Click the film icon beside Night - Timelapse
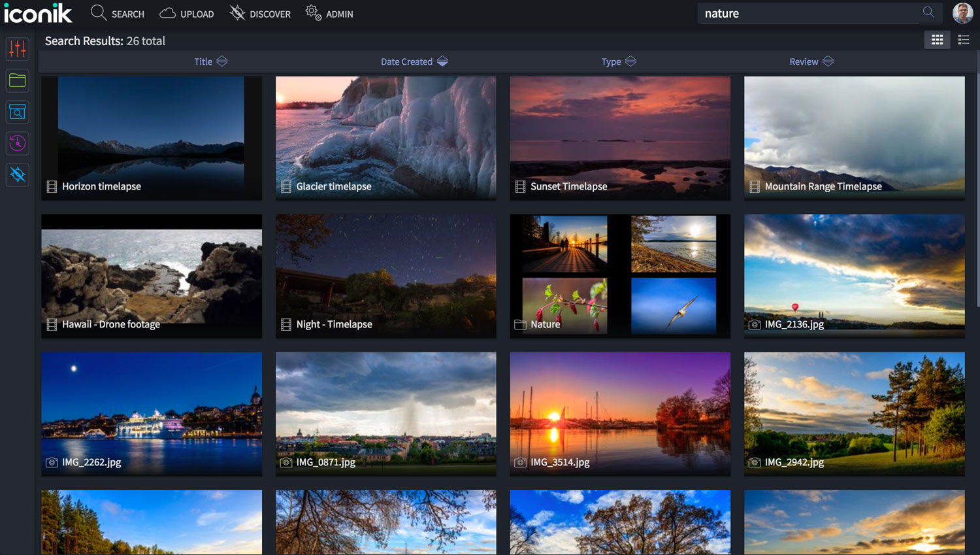The height and width of the screenshot is (555, 980). (286, 325)
